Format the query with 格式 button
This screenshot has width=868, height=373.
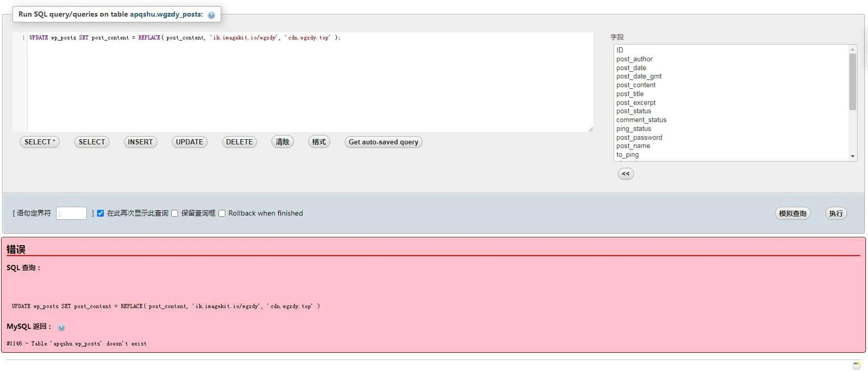pos(319,142)
